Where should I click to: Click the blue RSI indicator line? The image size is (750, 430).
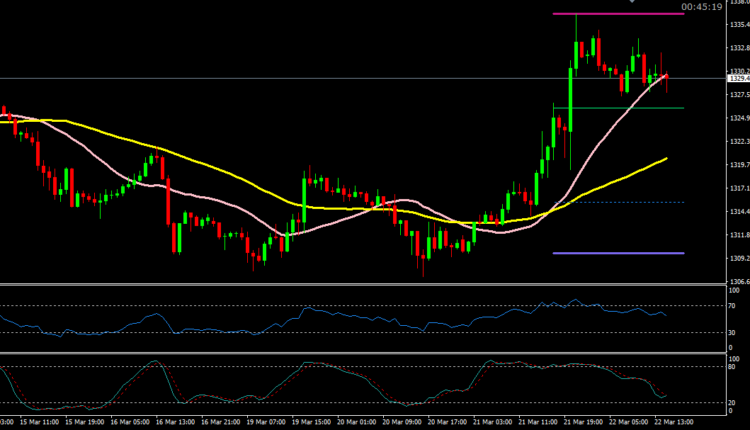pyautogui.click(x=300, y=316)
